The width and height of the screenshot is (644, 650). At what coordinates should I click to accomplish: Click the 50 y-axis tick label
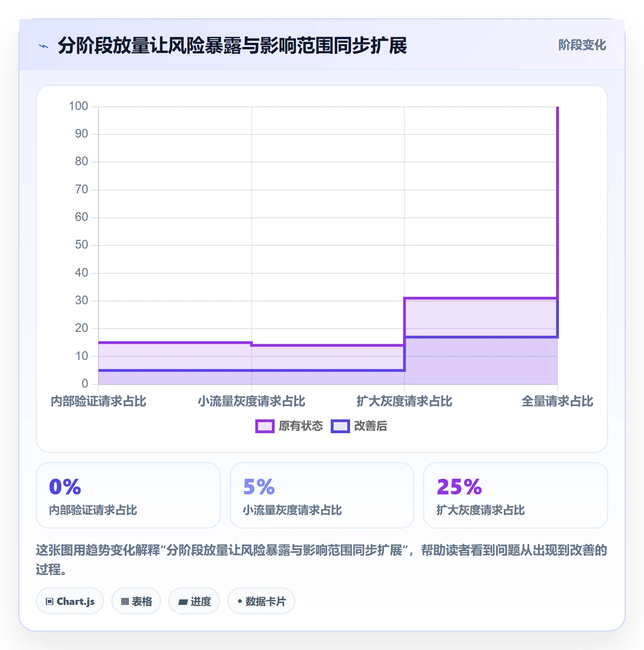(x=81, y=245)
